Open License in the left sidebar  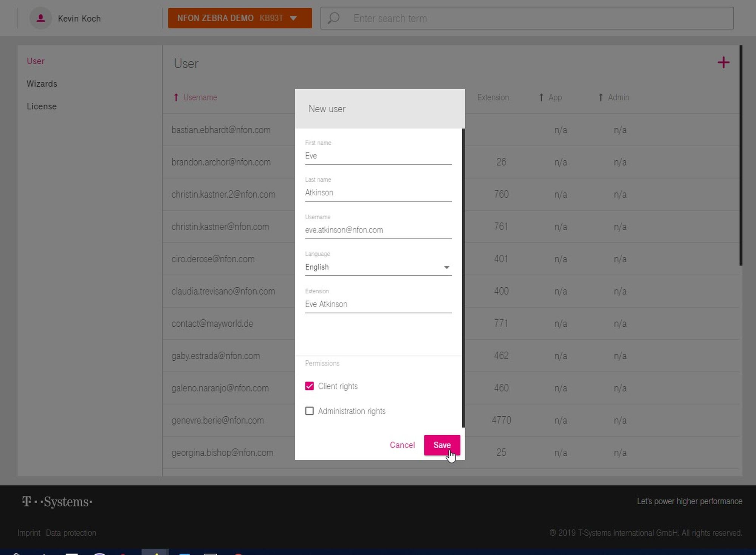pyautogui.click(x=42, y=106)
